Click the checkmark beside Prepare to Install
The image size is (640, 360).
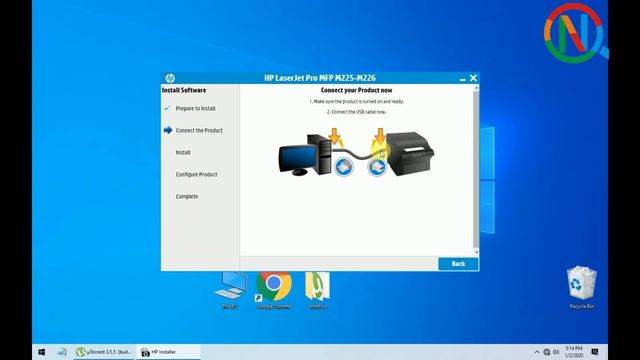(167, 108)
